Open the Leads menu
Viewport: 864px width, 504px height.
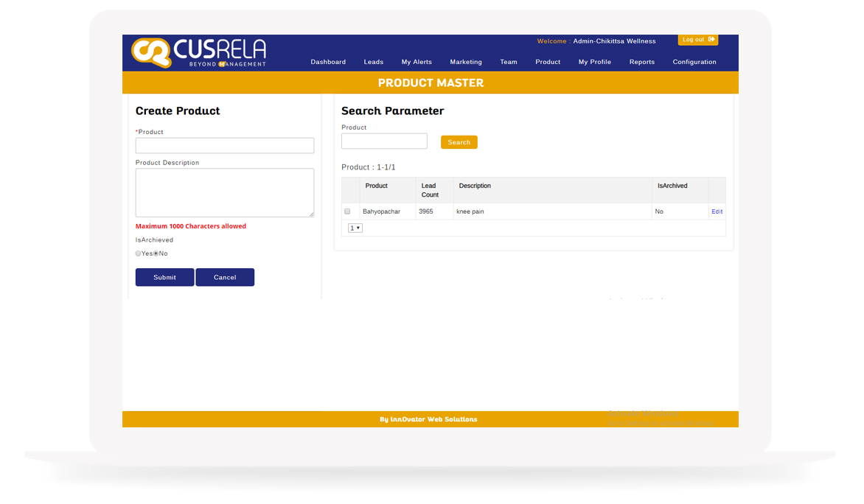click(x=373, y=62)
